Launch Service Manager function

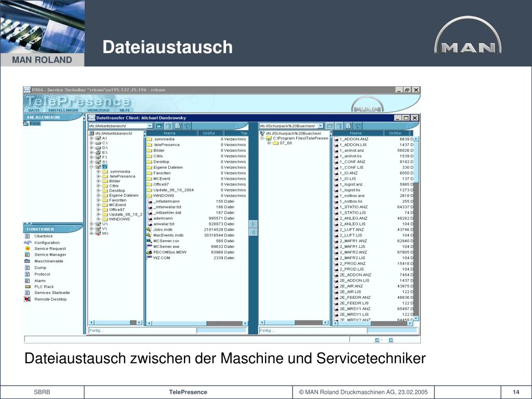[50, 255]
